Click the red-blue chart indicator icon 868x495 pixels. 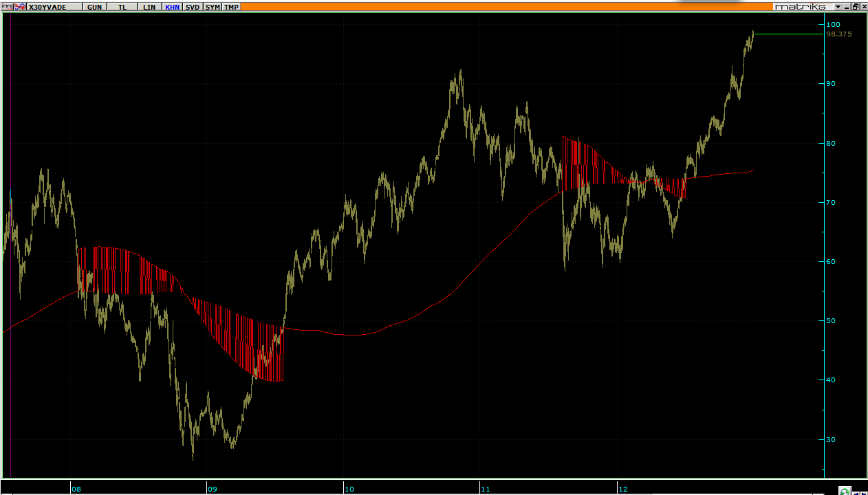20,7
